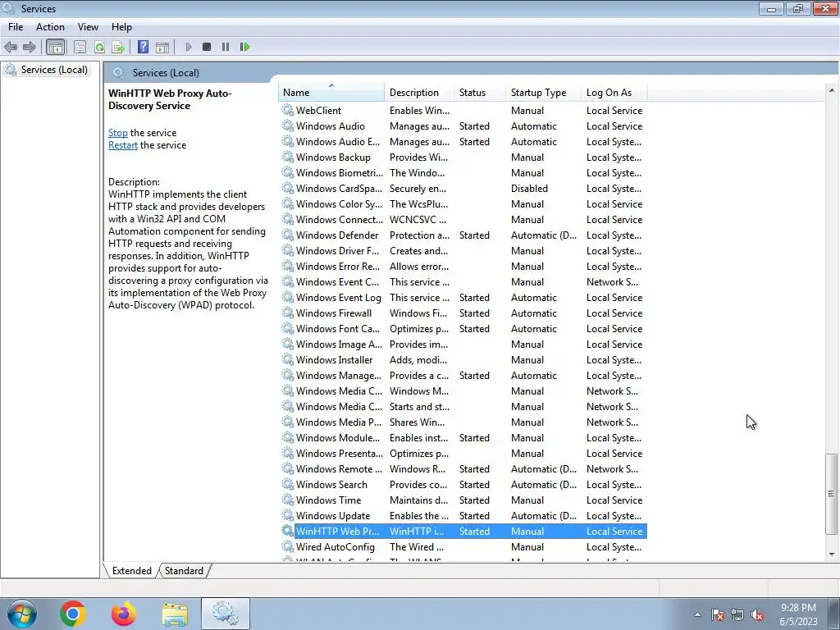Click the Action Center flag tray icon
Image resolution: width=840 pixels, height=630 pixels.
(717, 614)
